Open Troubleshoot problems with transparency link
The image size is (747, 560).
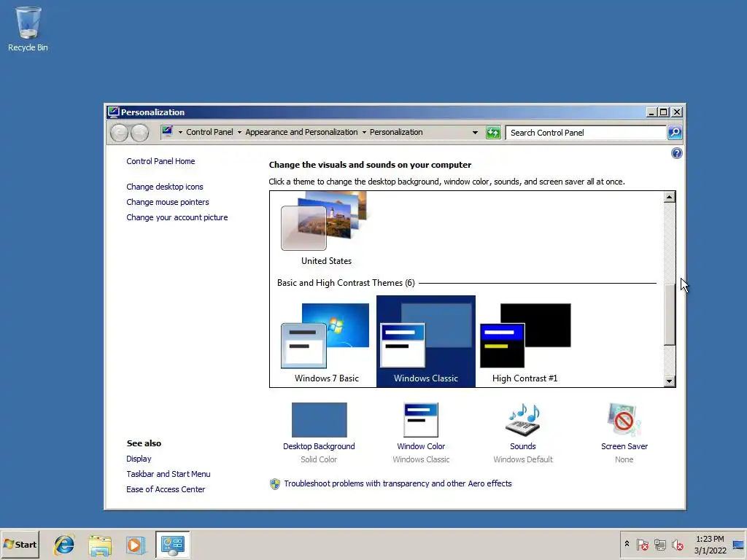[398, 483]
